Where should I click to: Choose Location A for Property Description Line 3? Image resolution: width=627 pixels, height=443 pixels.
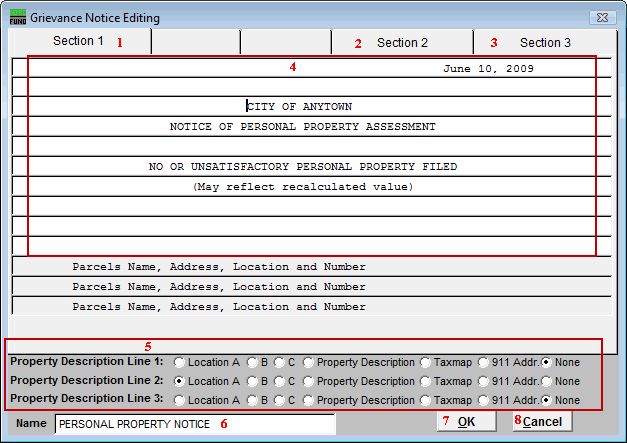[x=179, y=400]
